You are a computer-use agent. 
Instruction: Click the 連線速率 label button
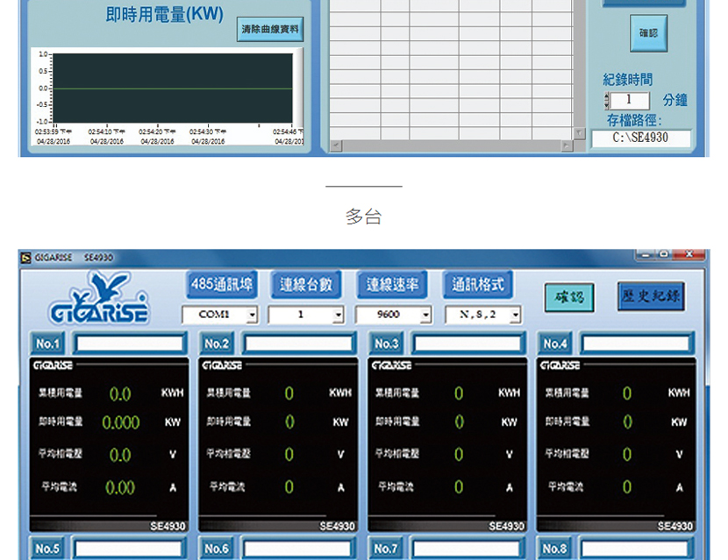pyautogui.click(x=392, y=284)
